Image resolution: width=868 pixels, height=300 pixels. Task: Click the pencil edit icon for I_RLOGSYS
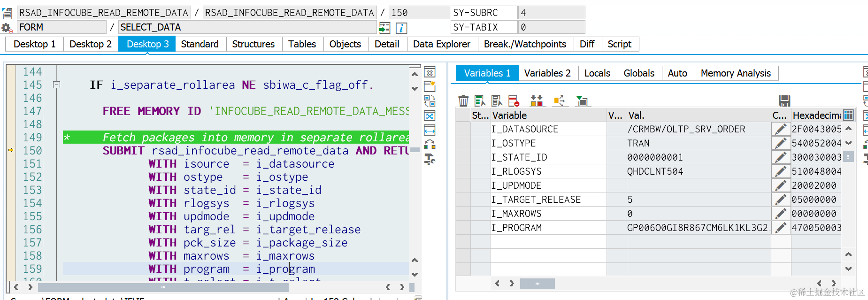[x=781, y=171]
